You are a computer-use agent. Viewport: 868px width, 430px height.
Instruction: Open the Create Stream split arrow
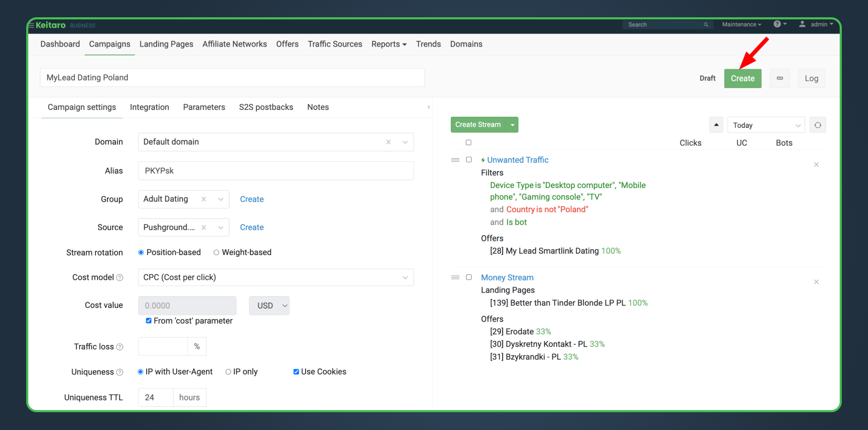coord(512,125)
